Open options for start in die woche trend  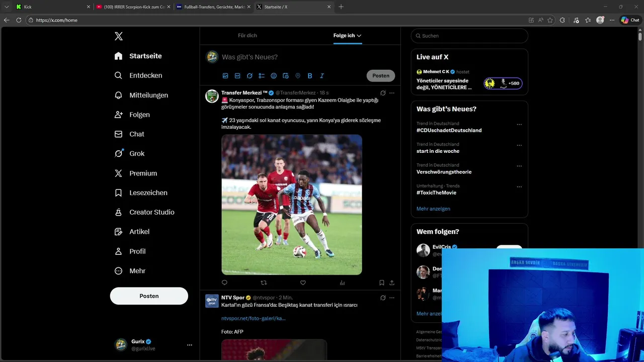[519, 145]
